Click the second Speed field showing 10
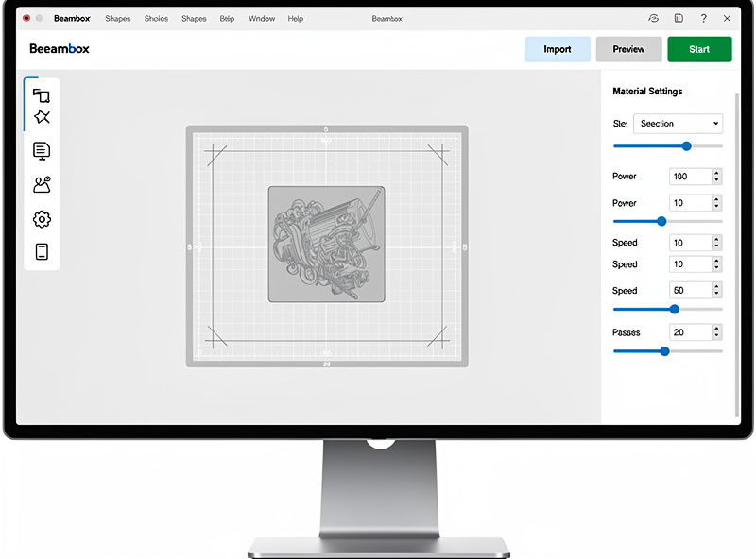This screenshot has height=559, width=756. click(691, 264)
